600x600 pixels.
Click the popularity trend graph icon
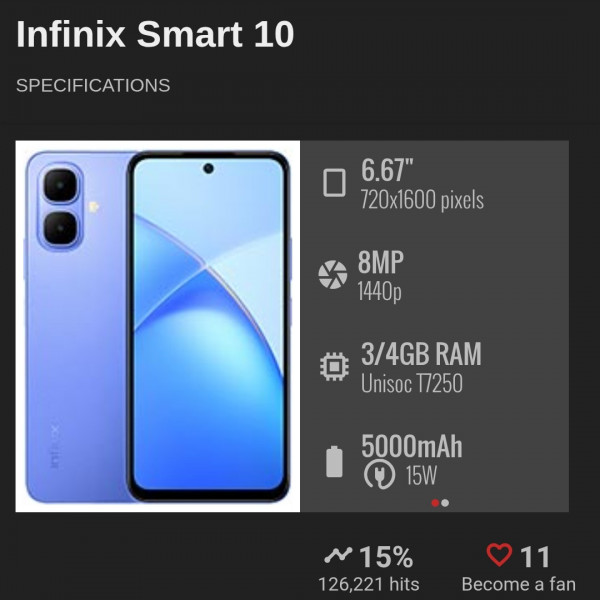[338, 555]
